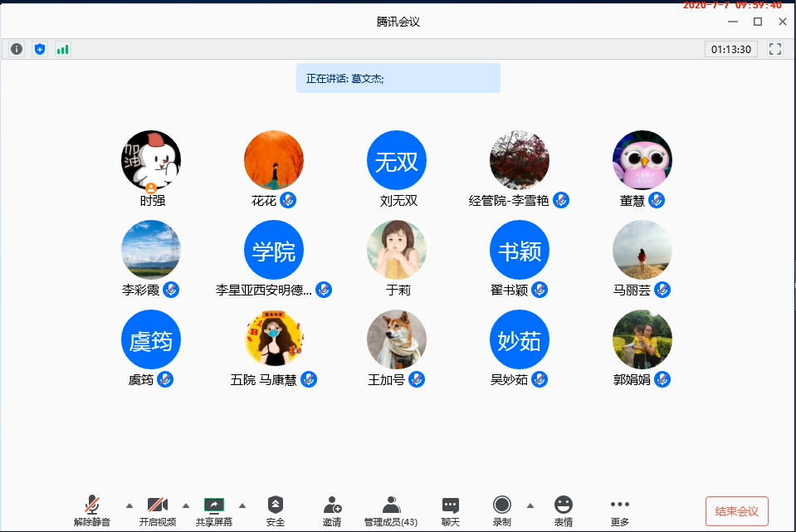Expand video options arrow beside 开启视频

point(186,505)
